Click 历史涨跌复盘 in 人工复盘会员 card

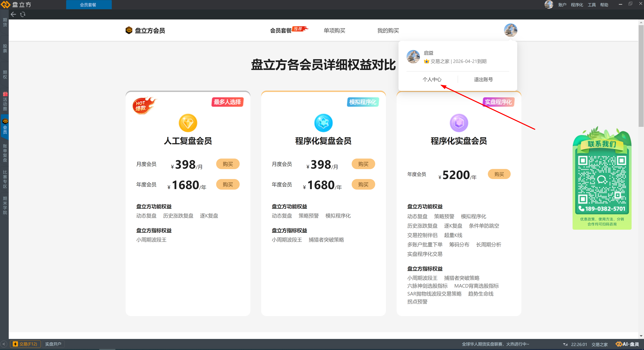coord(178,216)
